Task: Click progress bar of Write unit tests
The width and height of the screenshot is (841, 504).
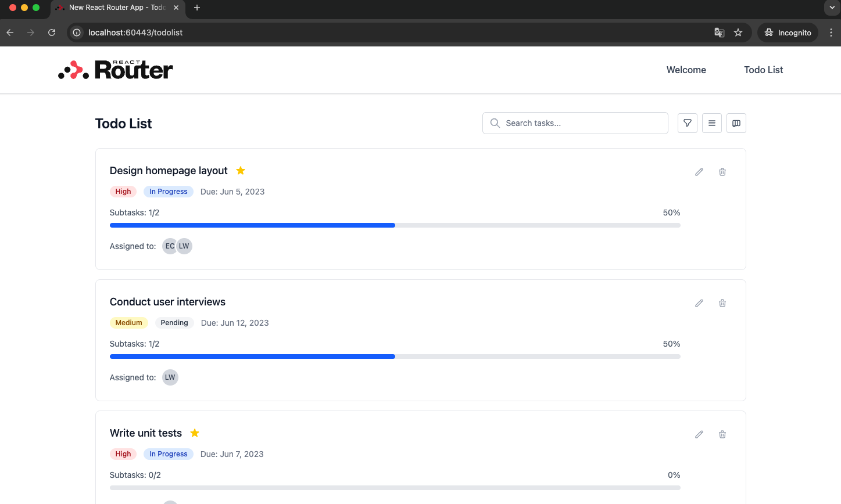Action: point(395,488)
